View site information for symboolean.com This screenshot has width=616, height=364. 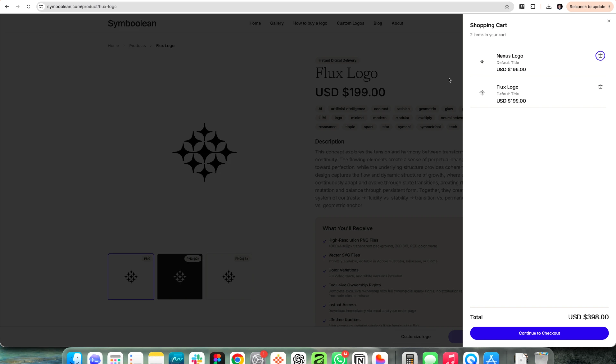(41, 6)
